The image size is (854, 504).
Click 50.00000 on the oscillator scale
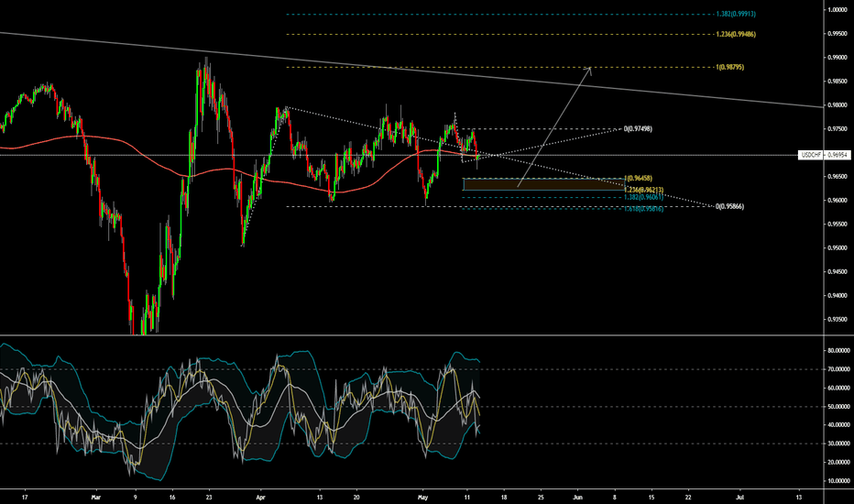point(838,407)
